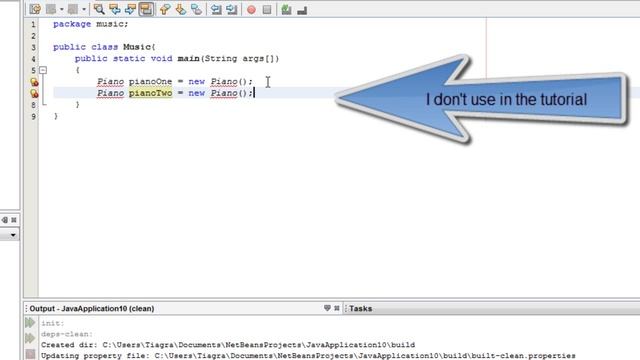Toggle Highlight Search button in editor toolbar
Viewport: 640px width, 360px height.
coord(146,9)
